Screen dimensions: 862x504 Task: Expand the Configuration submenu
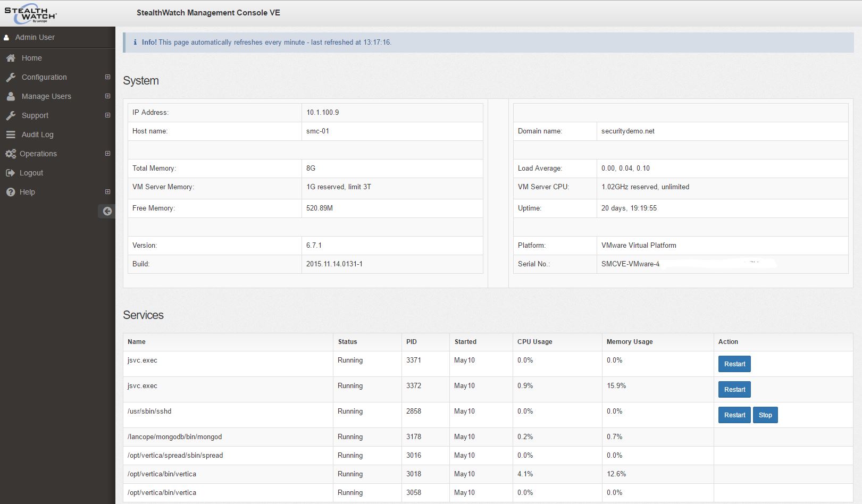(x=107, y=77)
